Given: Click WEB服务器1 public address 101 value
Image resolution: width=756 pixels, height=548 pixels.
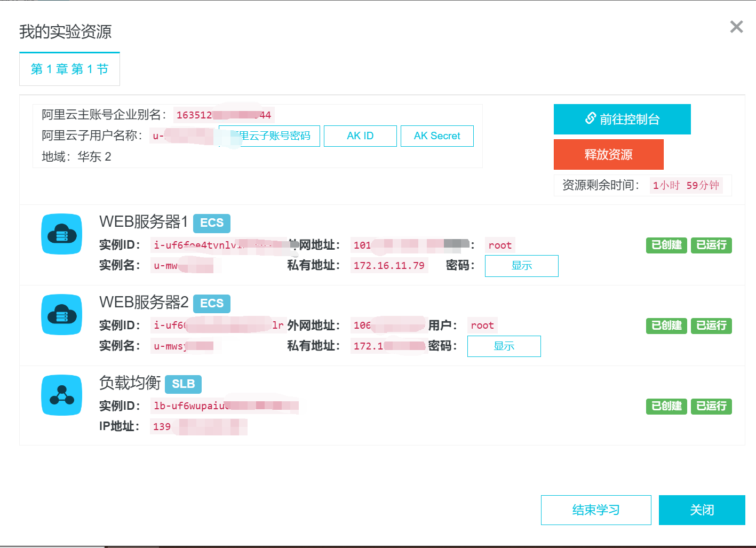Looking at the screenshot, I should [410, 245].
